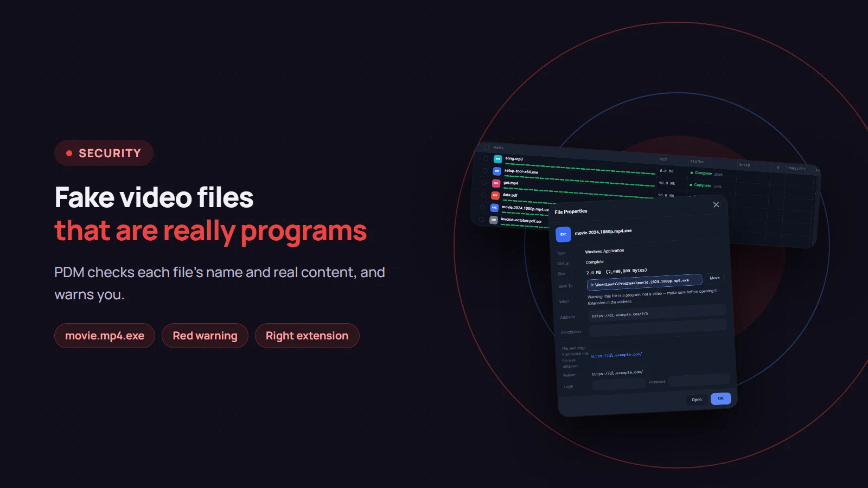Image resolution: width=868 pixels, height=488 pixels.
Task: Check the box next to song.mp3
Action: (x=486, y=159)
